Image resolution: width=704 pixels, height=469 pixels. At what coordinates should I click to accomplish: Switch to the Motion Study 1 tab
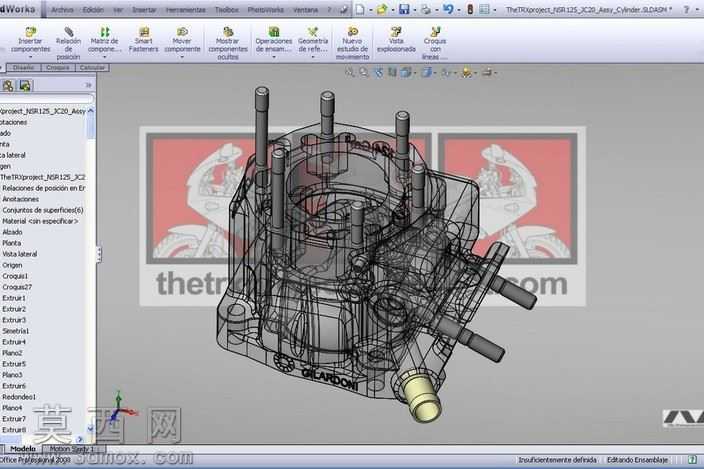pyautogui.click(x=72, y=449)
